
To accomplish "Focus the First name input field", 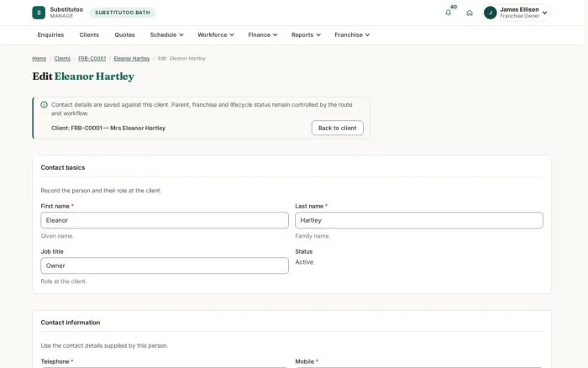I will click(x=165, y=220).
